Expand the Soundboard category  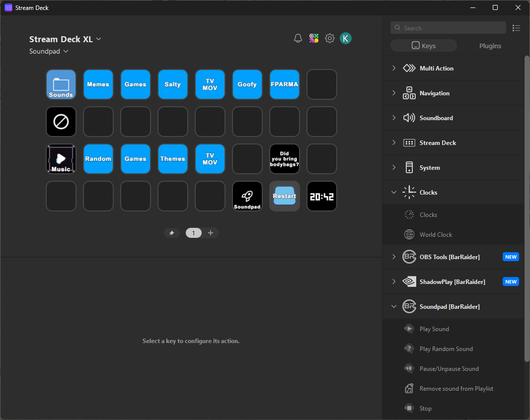tap(454, 118)
